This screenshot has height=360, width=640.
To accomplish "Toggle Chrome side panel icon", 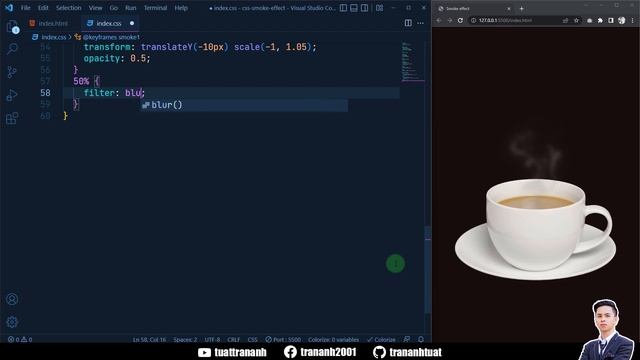I will click(611, 20).
